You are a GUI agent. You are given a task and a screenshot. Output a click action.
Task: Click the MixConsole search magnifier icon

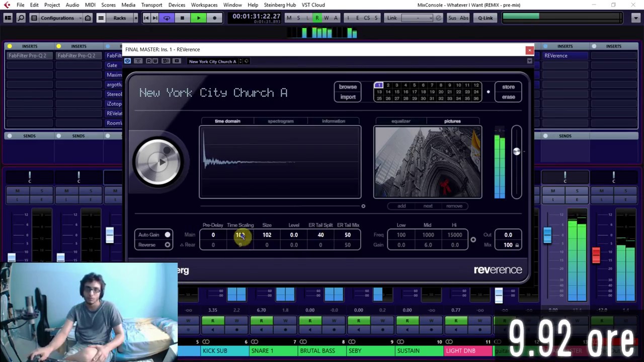(21, 18)
